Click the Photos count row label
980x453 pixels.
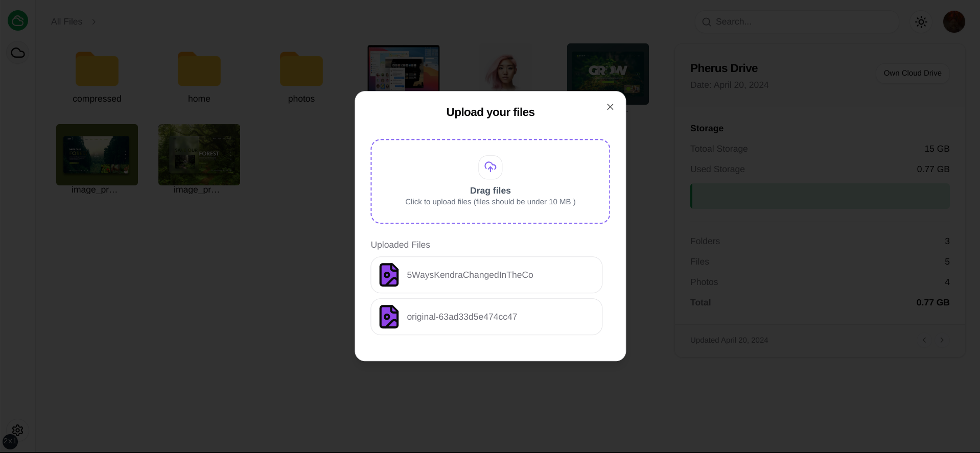pos(704,282)
